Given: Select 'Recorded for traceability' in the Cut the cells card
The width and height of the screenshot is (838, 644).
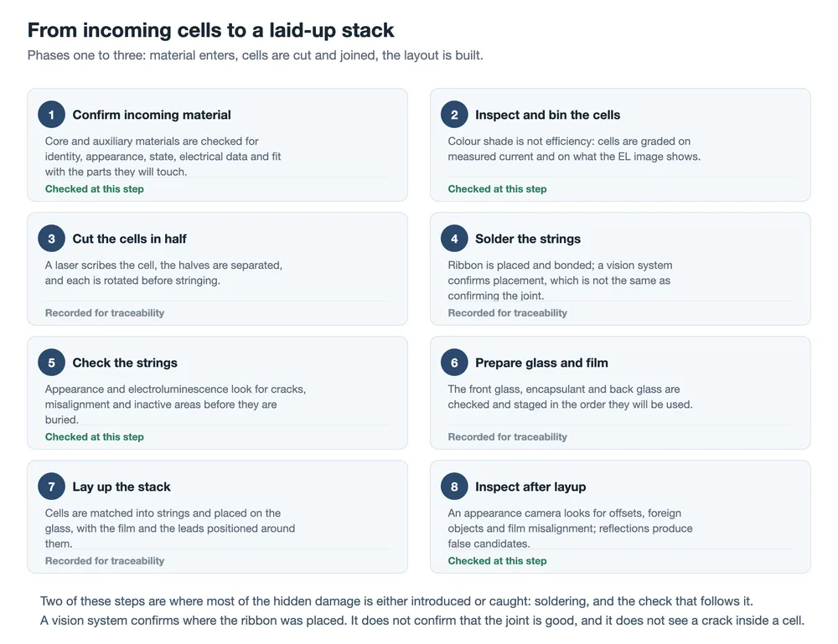Looking at the screenshot, I should pyautogui.click(x=105, y=313).
